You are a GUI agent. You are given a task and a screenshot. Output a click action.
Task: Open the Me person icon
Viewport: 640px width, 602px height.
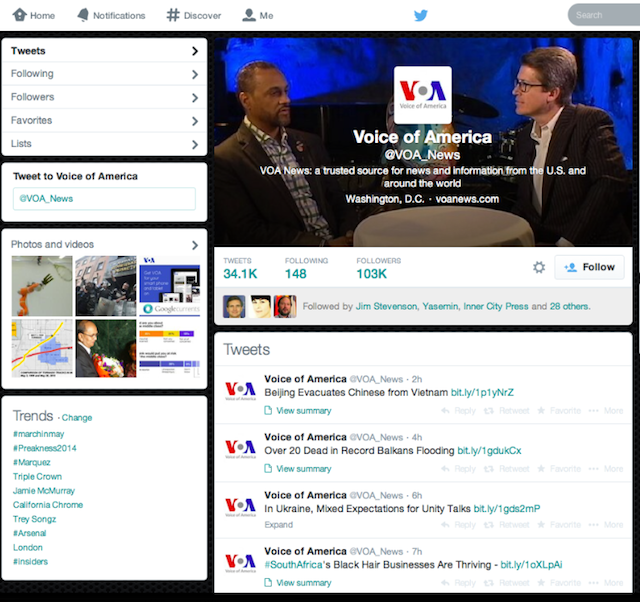pyautogui.click(x=249, y=15)
